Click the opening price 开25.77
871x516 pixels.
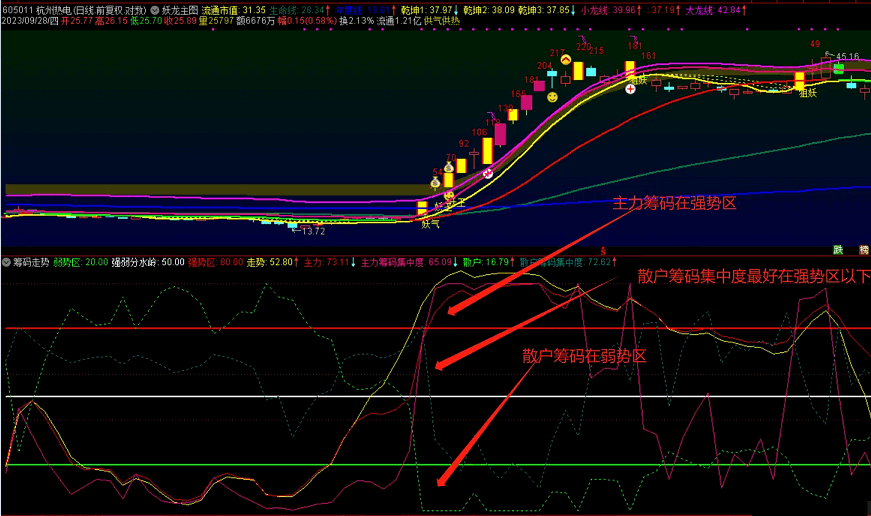[76, 21]
